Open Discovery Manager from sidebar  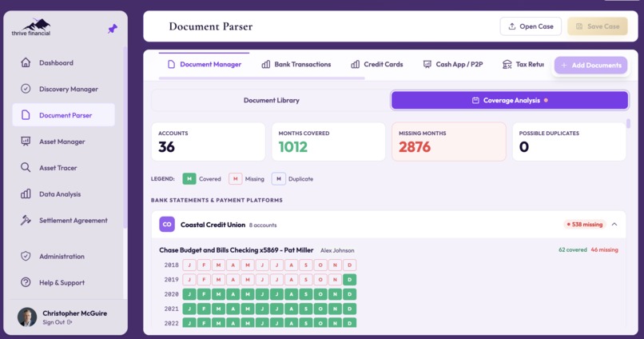tap(64, 89)
